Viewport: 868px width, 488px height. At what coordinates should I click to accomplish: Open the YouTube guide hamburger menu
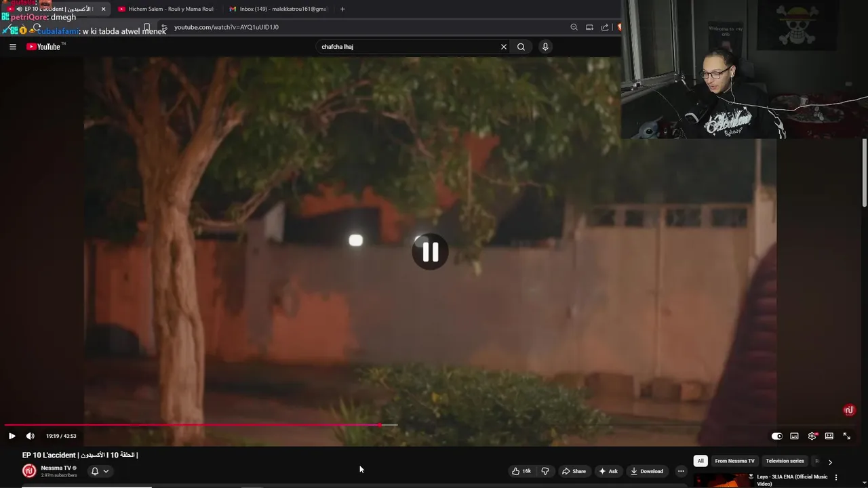(x=12, y=47)
